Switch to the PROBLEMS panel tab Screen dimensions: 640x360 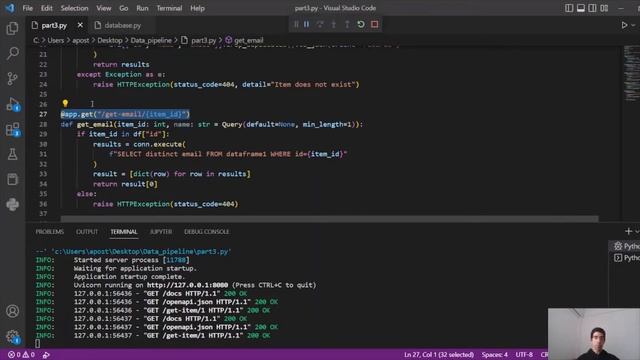[50, 232]
